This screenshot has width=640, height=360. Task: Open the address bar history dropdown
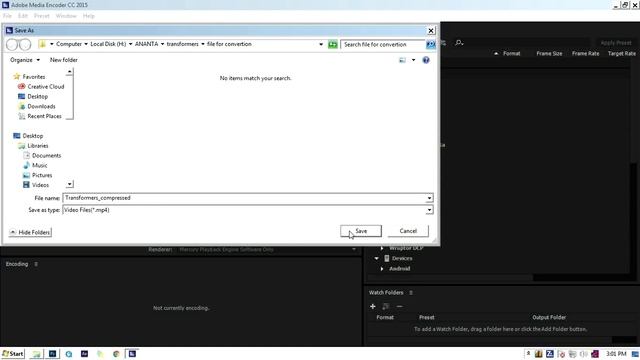pos(321,44)
